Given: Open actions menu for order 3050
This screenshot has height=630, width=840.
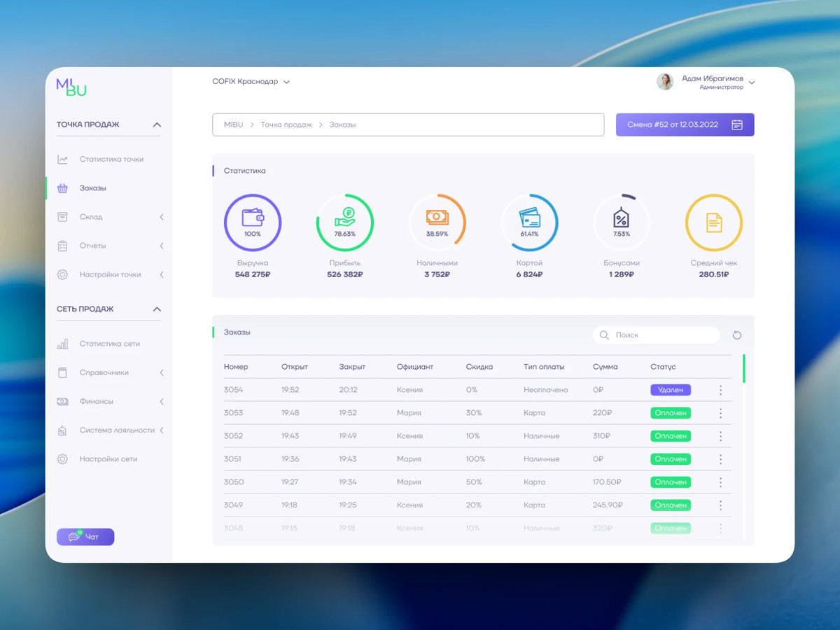Looking at the screenshot, I should pos(720,482).
